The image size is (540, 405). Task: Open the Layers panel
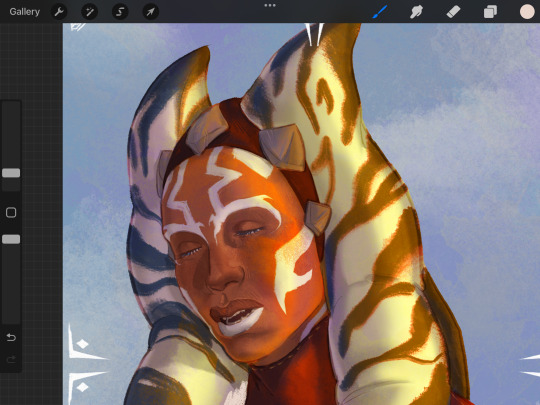[490, 12]
